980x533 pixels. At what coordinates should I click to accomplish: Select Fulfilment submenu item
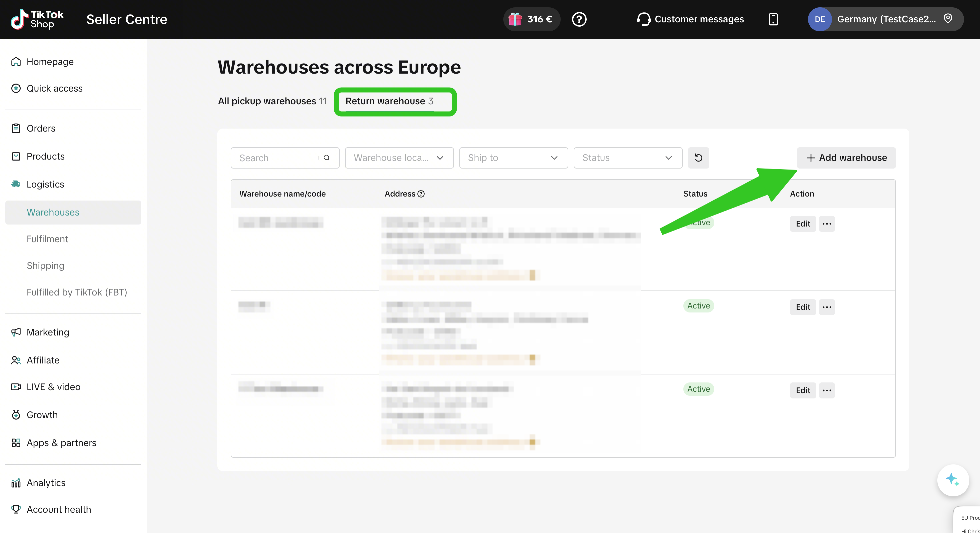coord(47,239)
